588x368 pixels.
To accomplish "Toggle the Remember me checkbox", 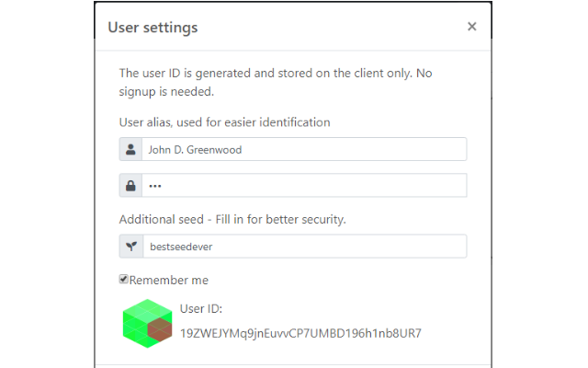I will 124,279.
